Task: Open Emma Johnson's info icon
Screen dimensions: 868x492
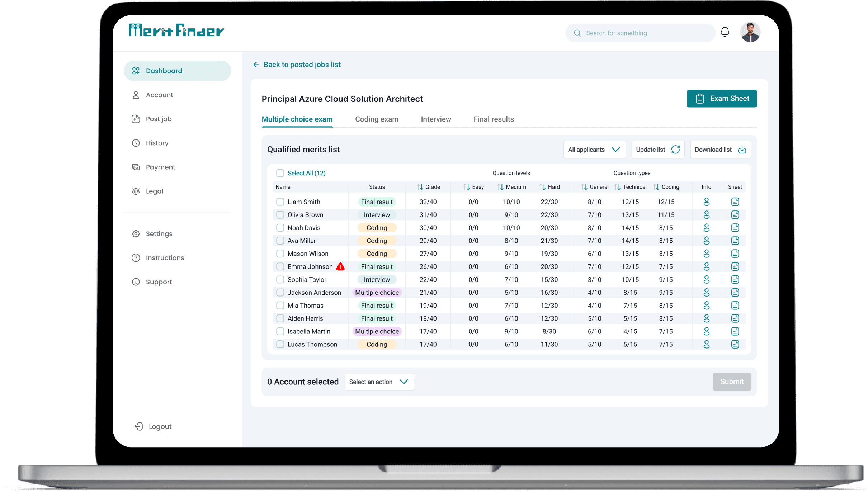Action: click(x=706, y=266)
